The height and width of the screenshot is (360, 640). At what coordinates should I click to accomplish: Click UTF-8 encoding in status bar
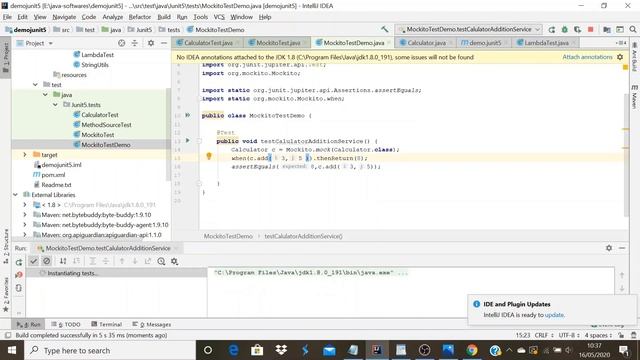click(x=569, y=335)
